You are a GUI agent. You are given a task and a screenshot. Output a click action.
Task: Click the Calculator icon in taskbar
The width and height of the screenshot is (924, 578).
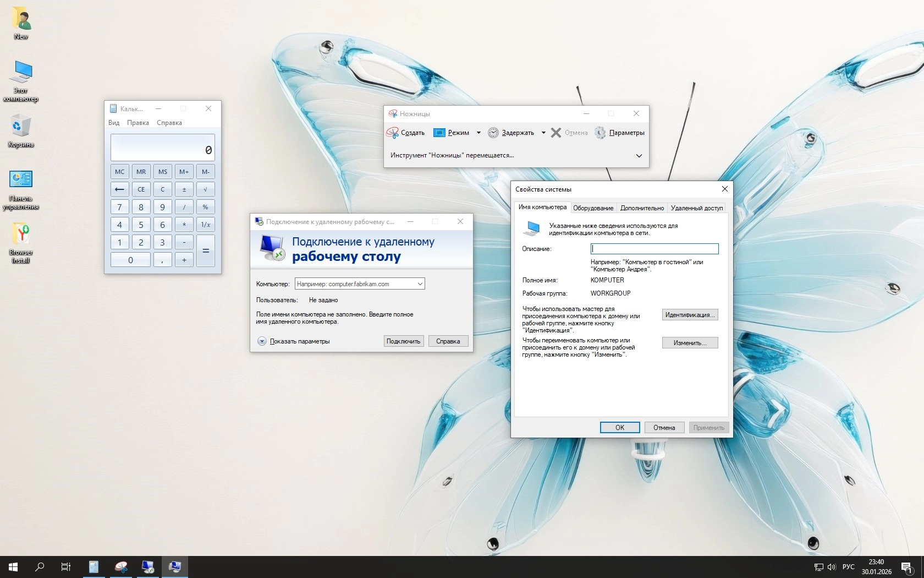(94, 566)
